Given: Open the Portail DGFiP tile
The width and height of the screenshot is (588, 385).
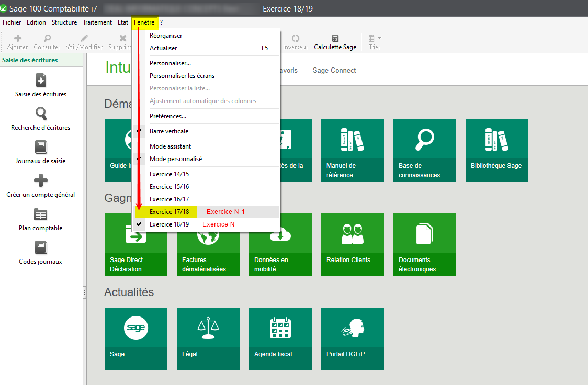Looking at the screenshot, I should [x=352, y=338].
